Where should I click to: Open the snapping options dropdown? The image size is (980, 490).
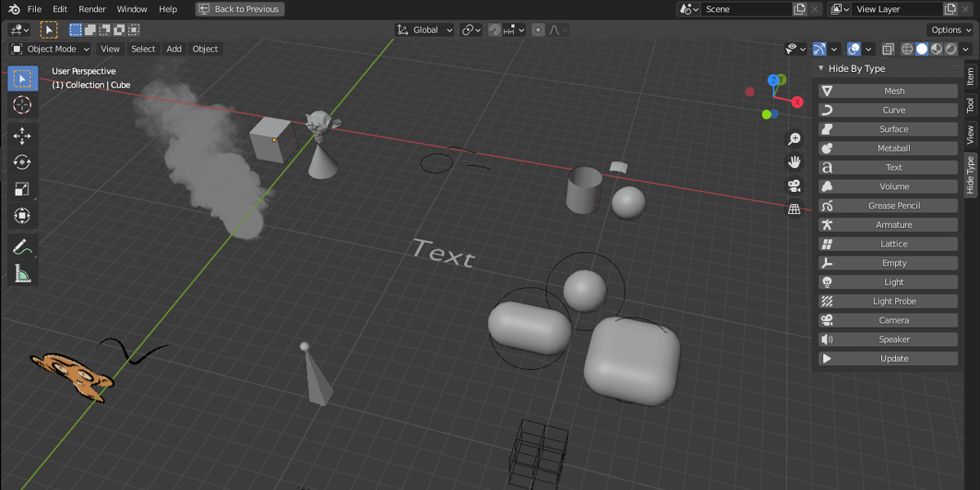514,29
